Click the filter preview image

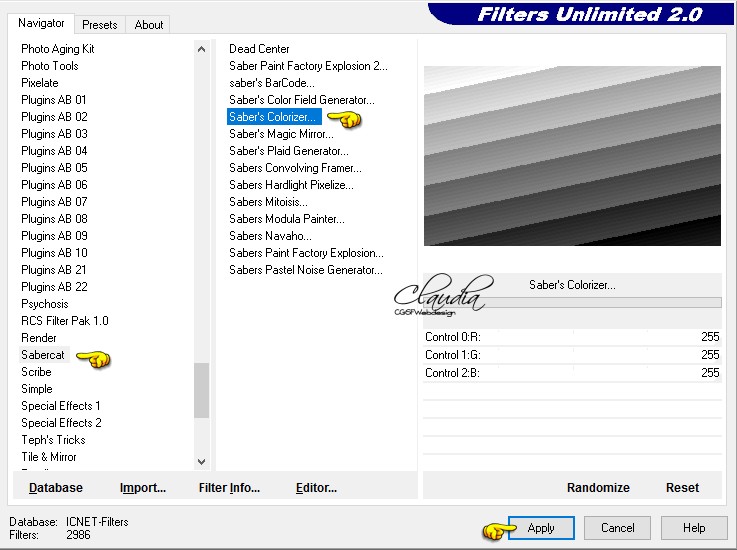click(572, 156)
